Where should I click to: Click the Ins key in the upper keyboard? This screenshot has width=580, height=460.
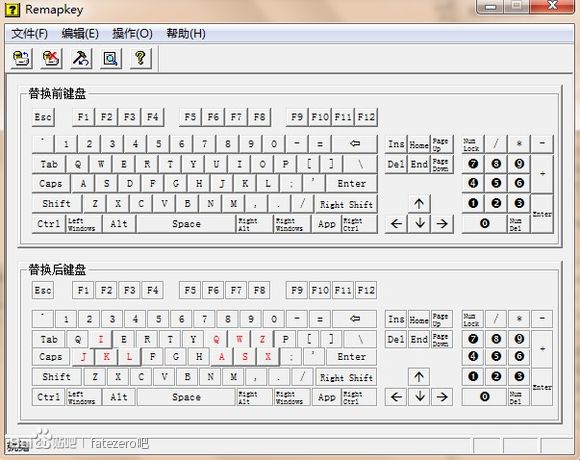[x=396, y=144]
